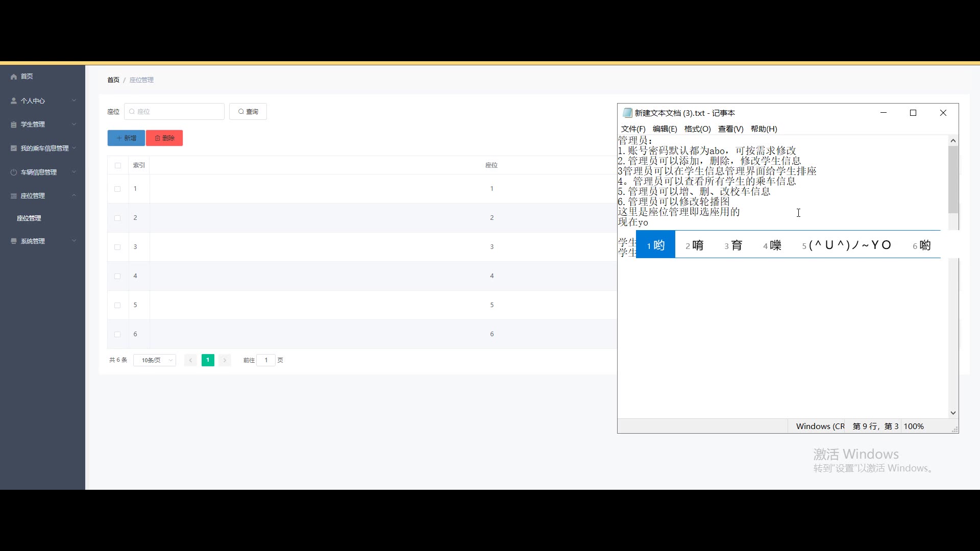Click the person icon beside 个人中心
The height and width of the screenshot is (551, 980).
click(x=14, y=101)
